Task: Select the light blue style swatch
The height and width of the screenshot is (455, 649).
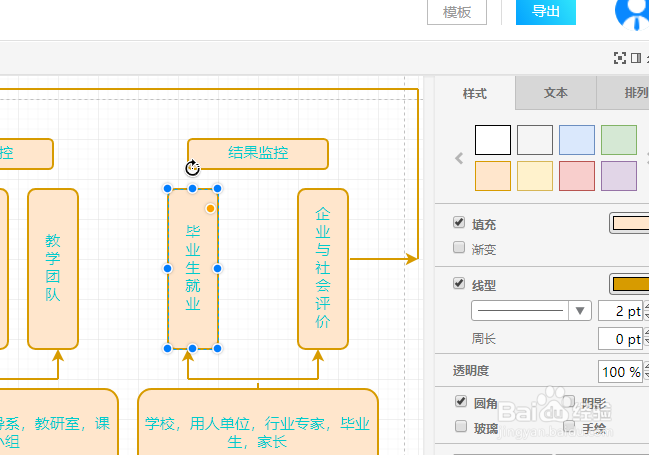Action: point(577,140)
